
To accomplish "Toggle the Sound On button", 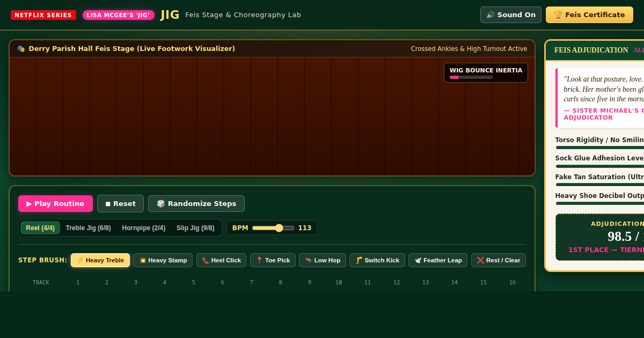I will (x=511, y=15).
